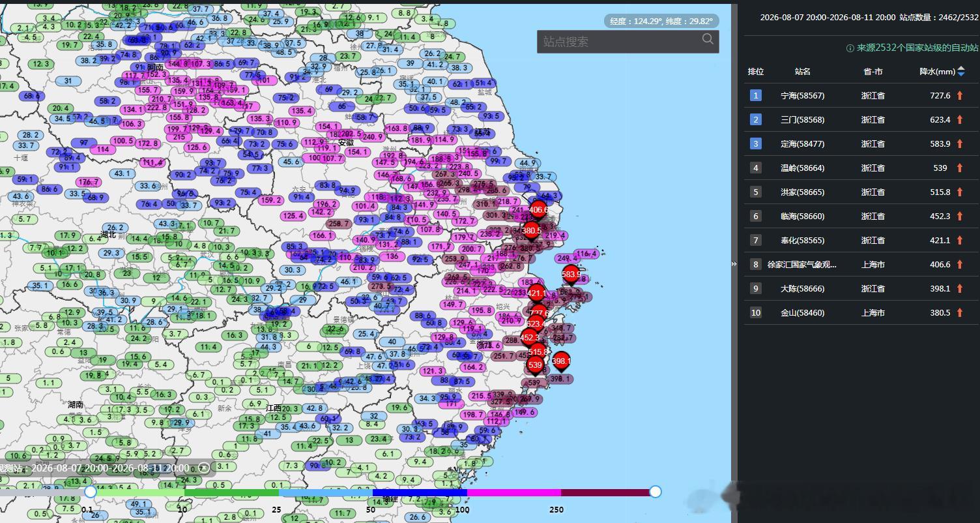This screenshot has height=523, width=980.
Task: Click the 站名 column header
Action: [803, 72]
